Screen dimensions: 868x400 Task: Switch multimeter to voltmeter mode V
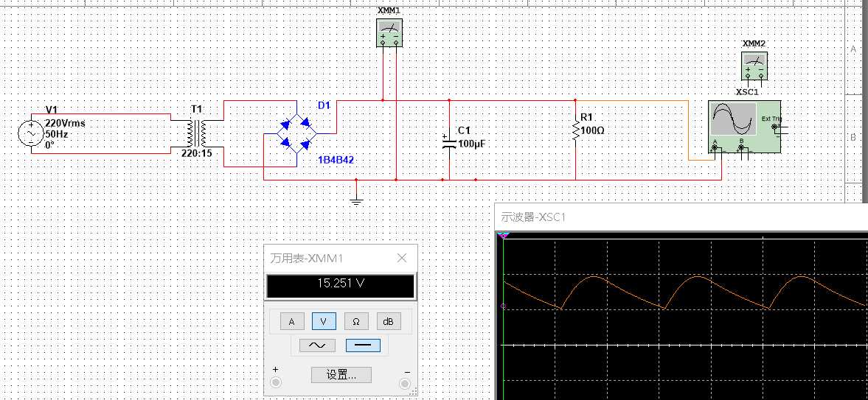click(x=324, y=321)
